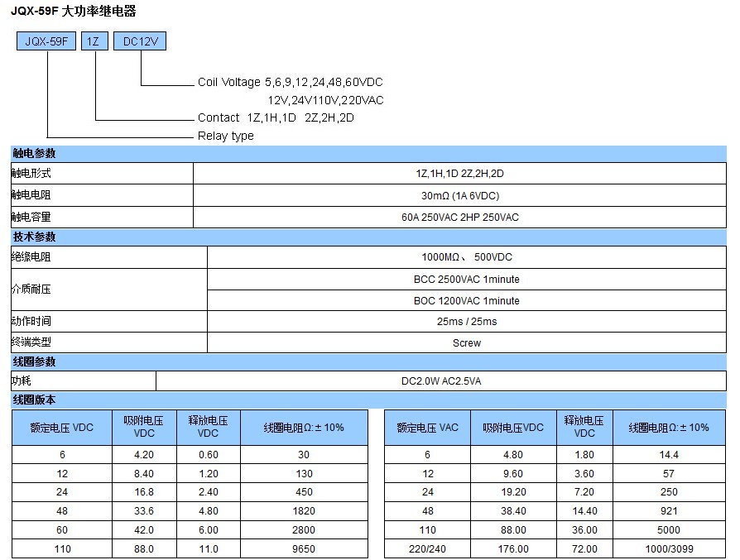Click the '绝缘电阻' row label
The image size is (740, 560).
tap(109, 257)
